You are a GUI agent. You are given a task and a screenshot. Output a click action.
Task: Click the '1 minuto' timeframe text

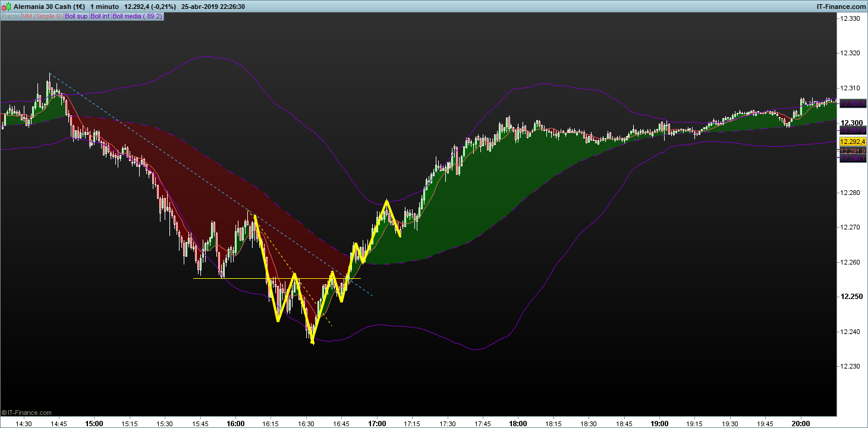point(105,7)
